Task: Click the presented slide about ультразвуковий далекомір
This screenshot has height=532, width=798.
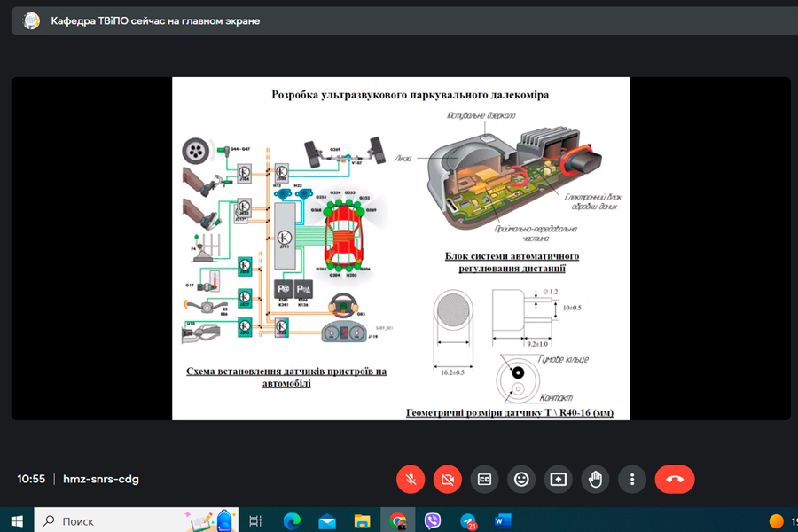Action: pyautogui.click(x=400, y=248)
